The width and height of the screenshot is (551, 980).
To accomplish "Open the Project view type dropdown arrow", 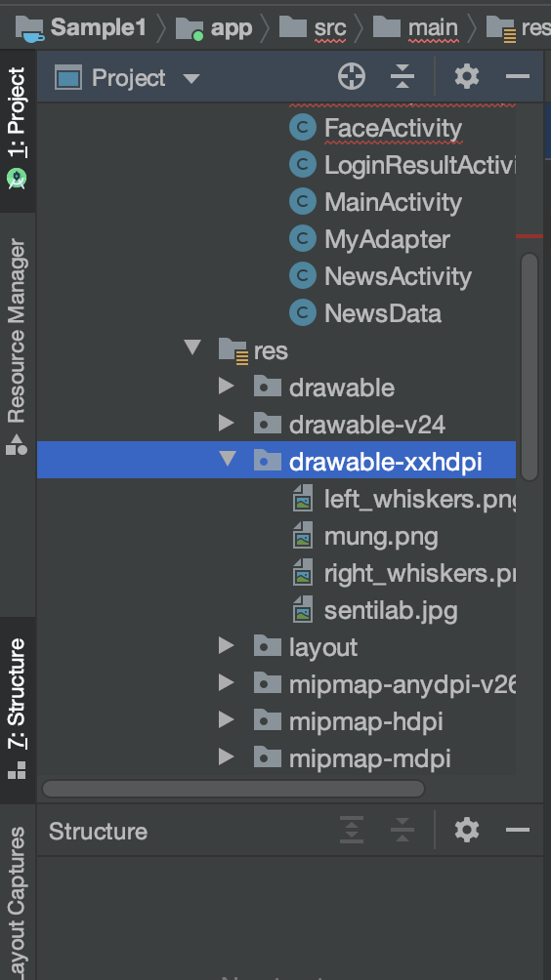I will click(x=191, y=79).
